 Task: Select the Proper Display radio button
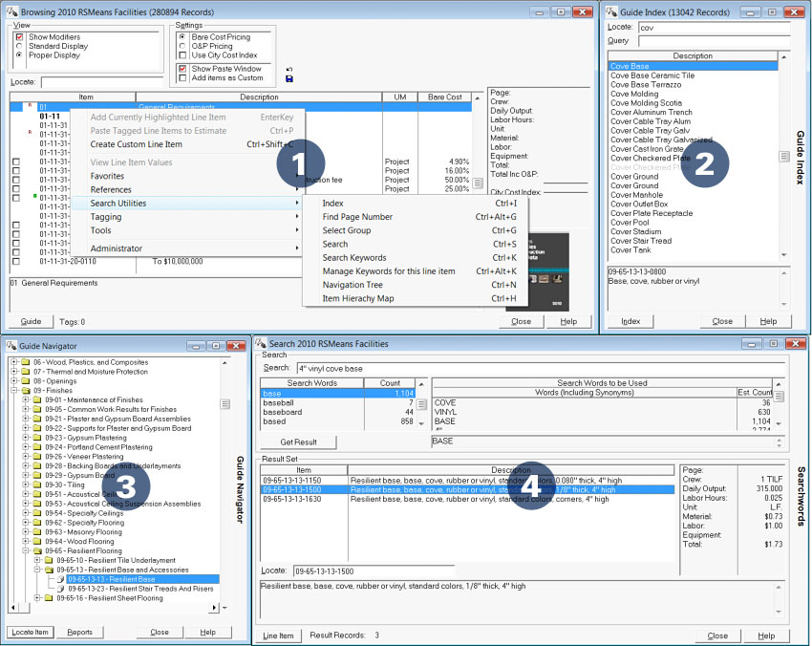[x=20, y=54]
